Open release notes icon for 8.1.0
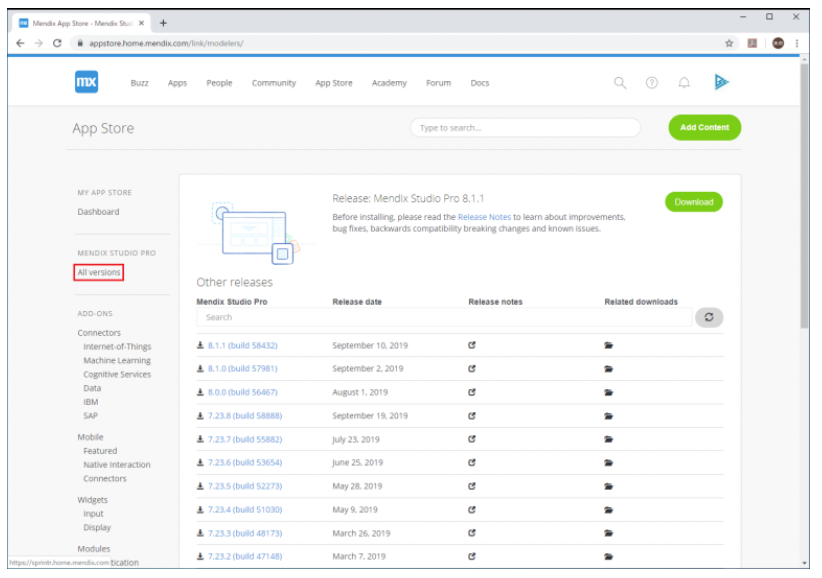This screenshot has height=578, width=822. click(x=472, y=369)
